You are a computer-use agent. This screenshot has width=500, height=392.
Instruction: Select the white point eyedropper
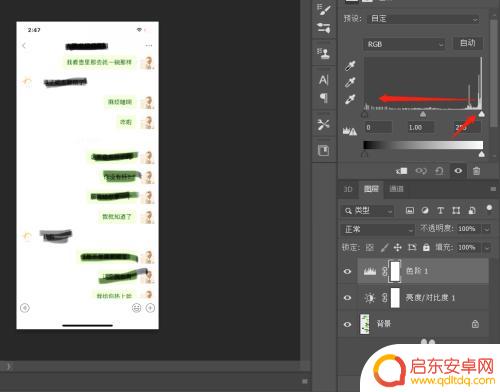click(x=350, y=99)
